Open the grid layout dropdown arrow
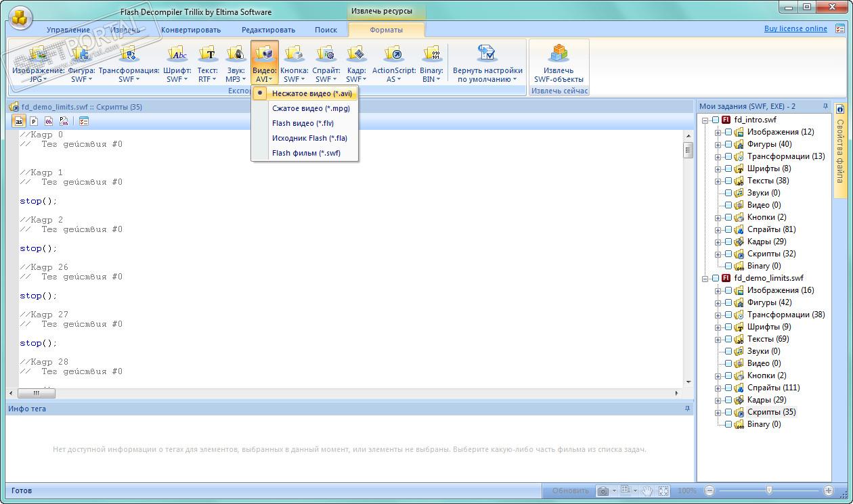 tap(636, 491)
